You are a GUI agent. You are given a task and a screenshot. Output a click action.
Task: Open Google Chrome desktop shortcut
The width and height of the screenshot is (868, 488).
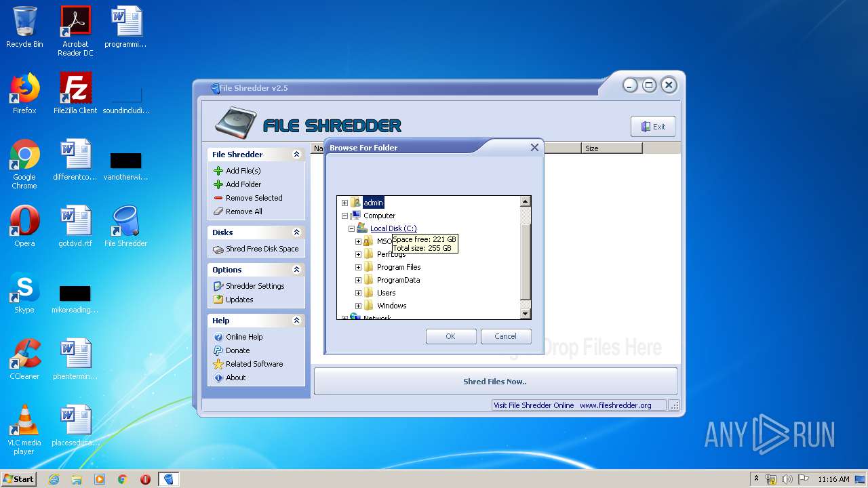(x=24, y=164)
